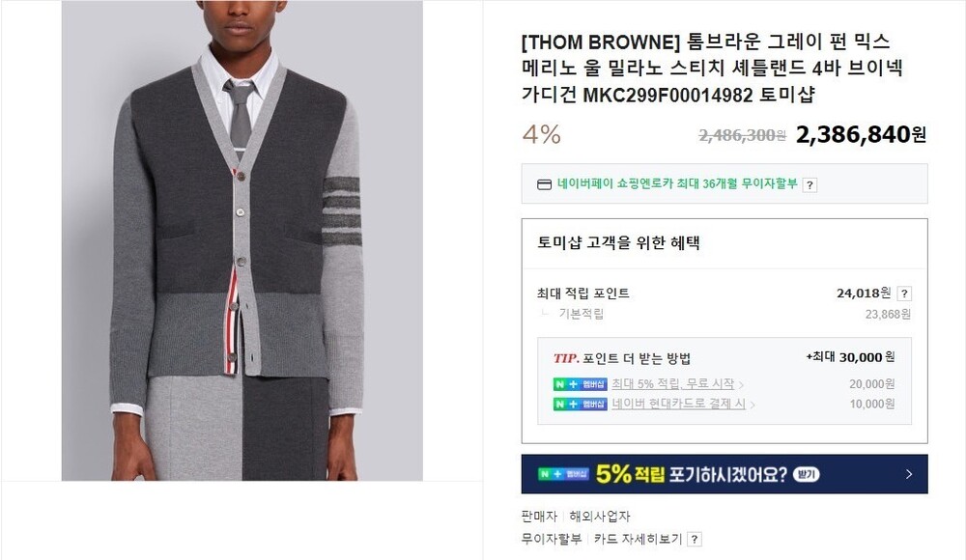Click the 5% 적립 포기하시겠어요 banner
The width and height of the screenshot is (966, 560).
pyautogui.click(x=724, y=474)
